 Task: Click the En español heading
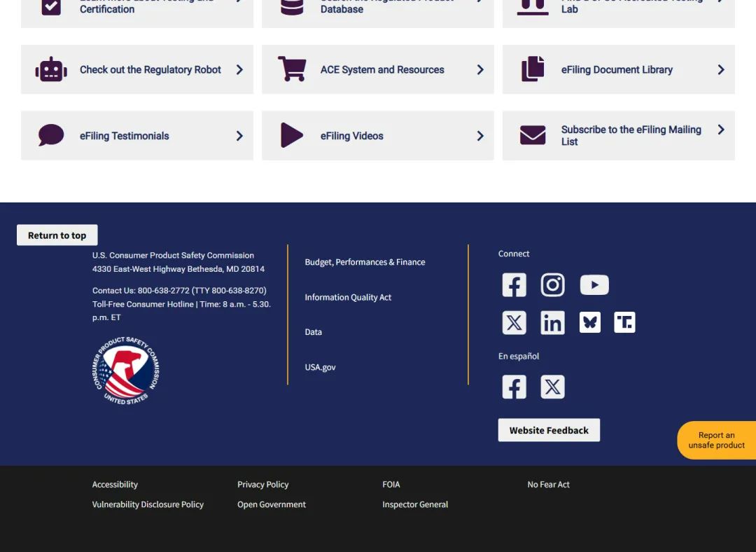point(518,356)
